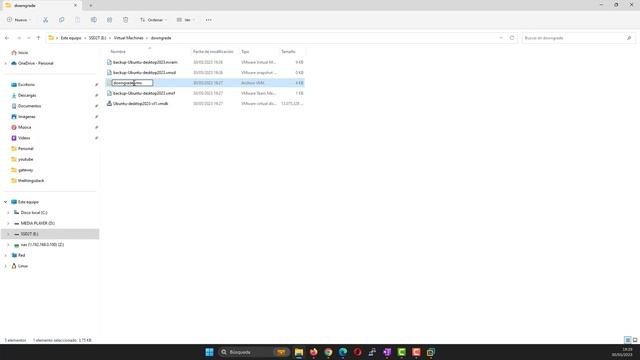Go up one folder level

pyautogui.click(x=38, y=38)
